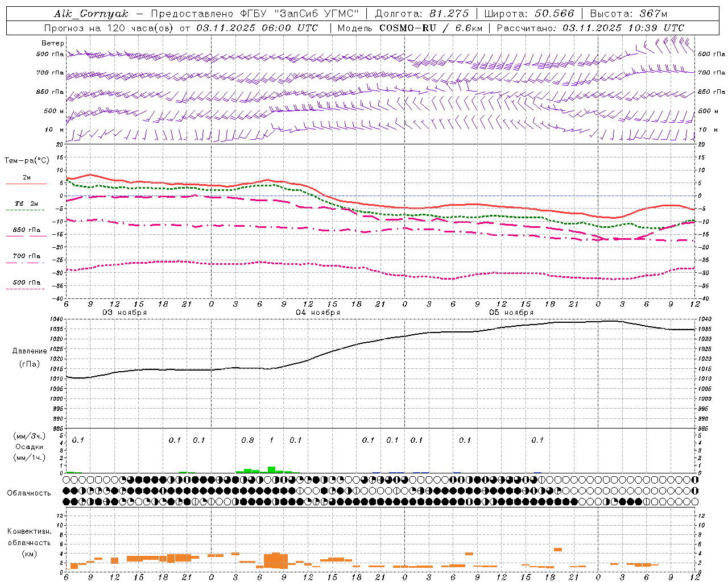This screenshot has height=582, width=728.
Task: Click the longitude value Долгота: 81.275
Action: click(422, 14)
